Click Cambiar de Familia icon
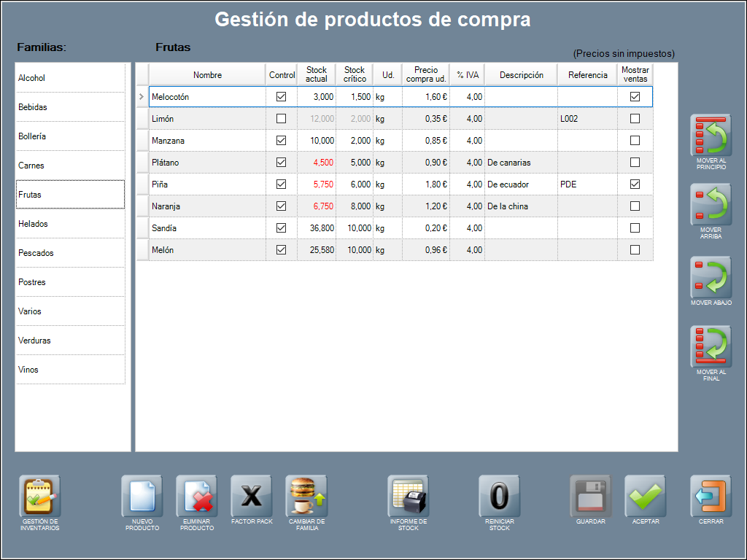This screenshot has width=747, height=560. [x=306, y=497]
